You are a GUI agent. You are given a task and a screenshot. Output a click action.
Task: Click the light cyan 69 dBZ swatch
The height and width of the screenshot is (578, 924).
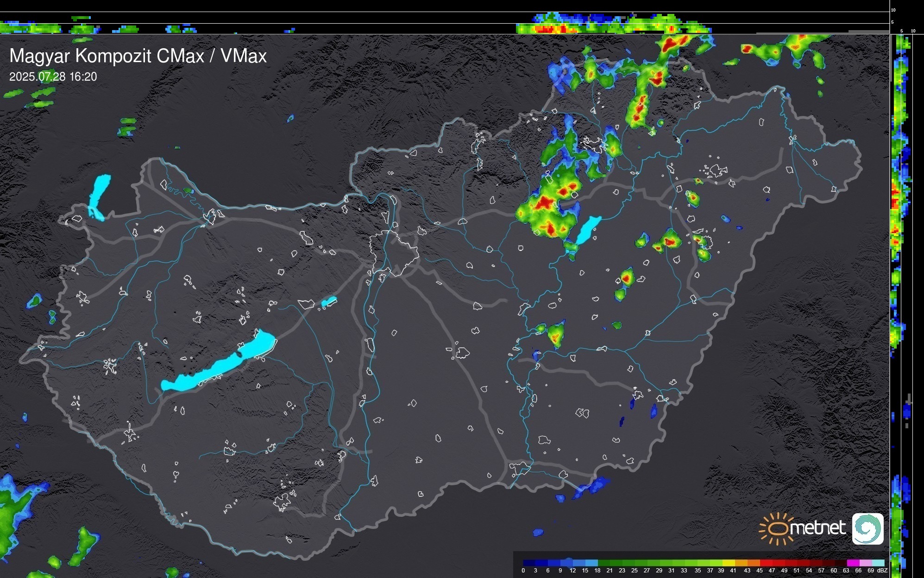[x=878, y=563]
